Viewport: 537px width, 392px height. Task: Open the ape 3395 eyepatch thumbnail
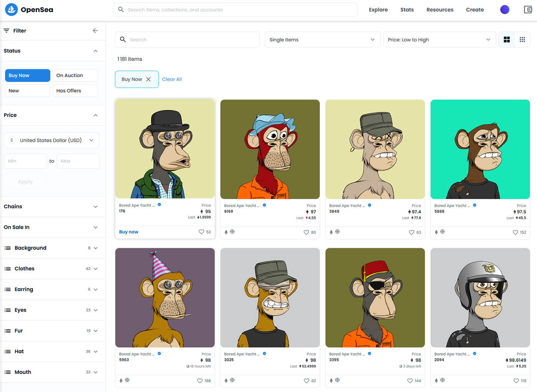[375, 298]
